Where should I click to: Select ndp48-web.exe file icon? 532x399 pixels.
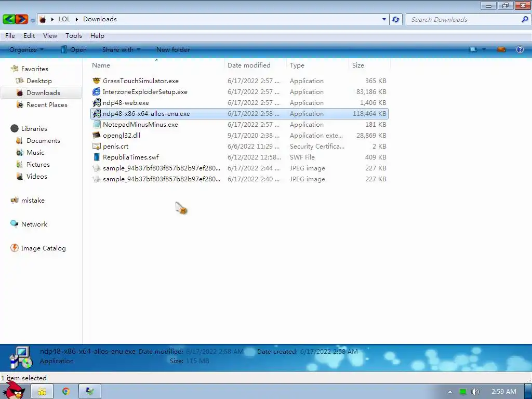tap(97, 102)
